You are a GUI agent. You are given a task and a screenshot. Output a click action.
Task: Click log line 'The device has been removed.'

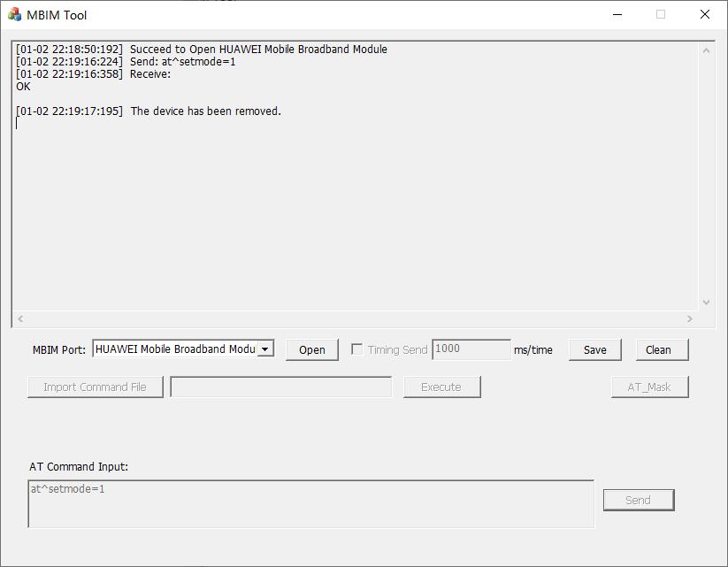pos(149,111)
